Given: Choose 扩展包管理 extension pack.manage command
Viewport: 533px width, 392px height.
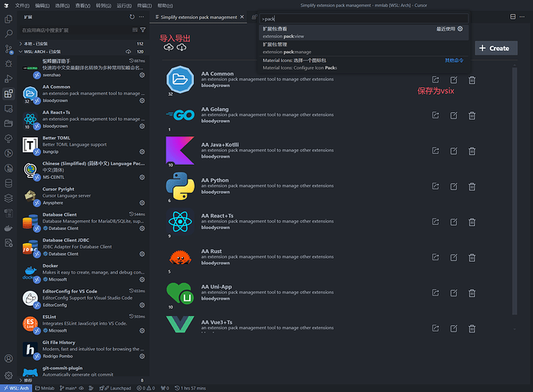Looking at the screenshot, I should pyautogui.click(x=363, y=48).
